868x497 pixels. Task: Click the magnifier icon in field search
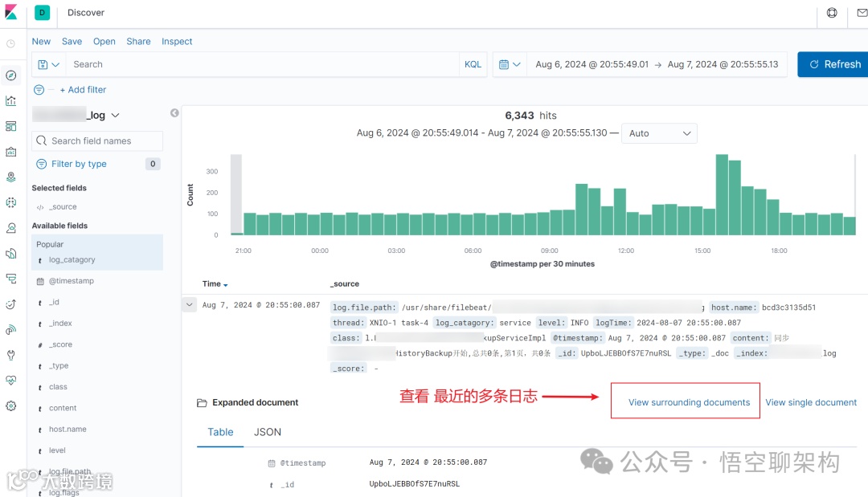[42, 141]
